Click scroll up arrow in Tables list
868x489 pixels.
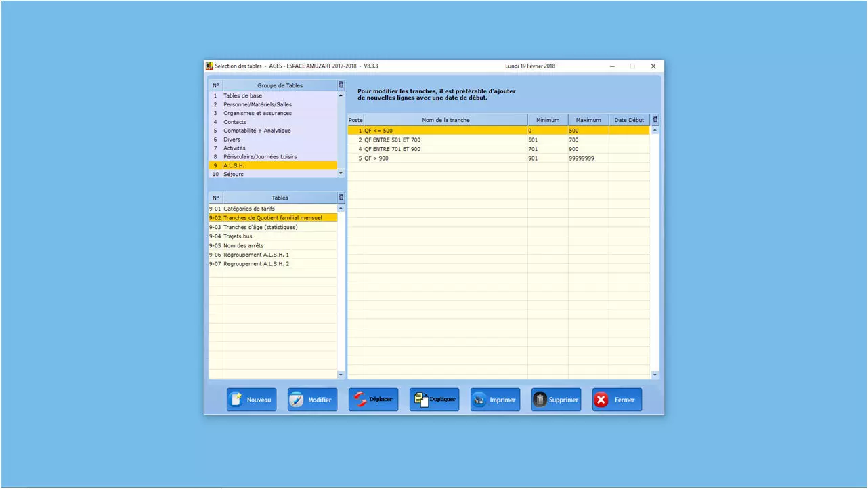[341, 208]
